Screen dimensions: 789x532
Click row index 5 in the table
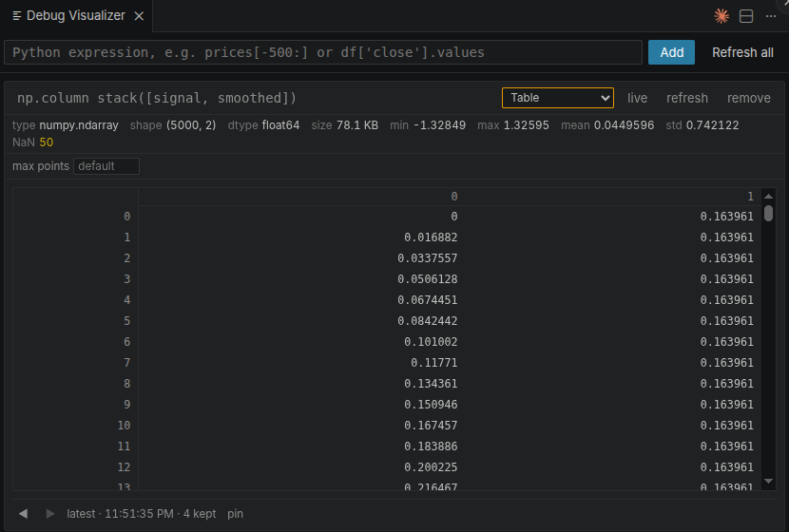[x=126, y=320]
